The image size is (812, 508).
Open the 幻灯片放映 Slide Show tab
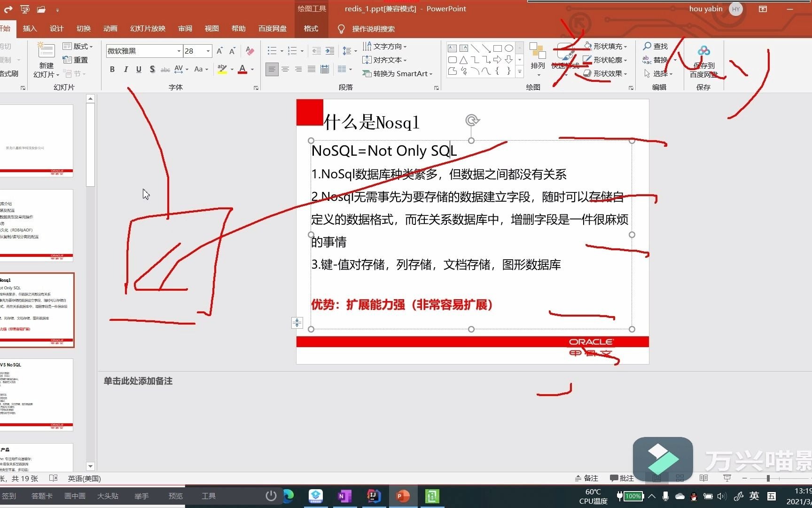(148, 29)
